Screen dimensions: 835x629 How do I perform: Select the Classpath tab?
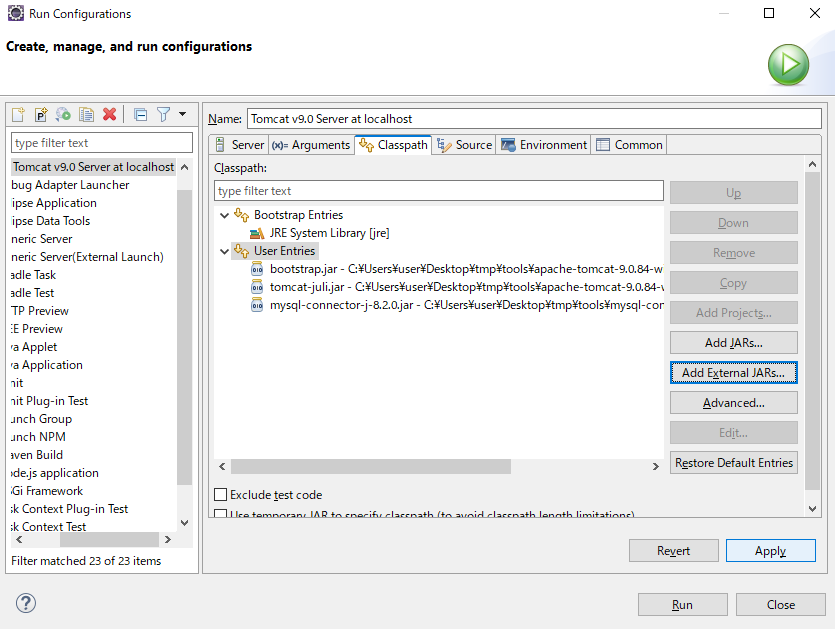pos(393,145)
